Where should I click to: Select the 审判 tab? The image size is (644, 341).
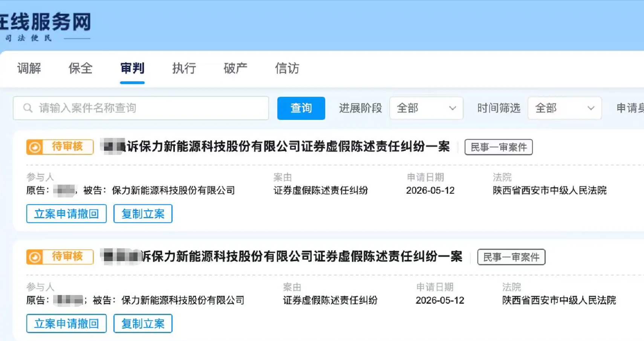coord(132,69)
